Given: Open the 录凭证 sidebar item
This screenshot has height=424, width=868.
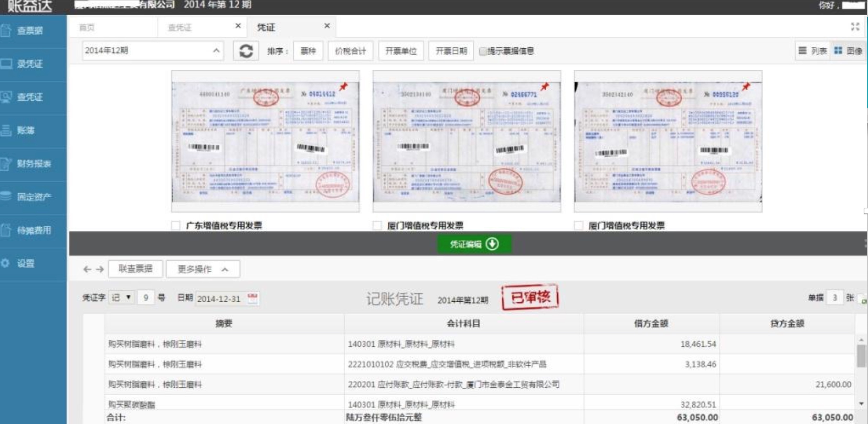Looking at the screenshot, I should [30, 64].
